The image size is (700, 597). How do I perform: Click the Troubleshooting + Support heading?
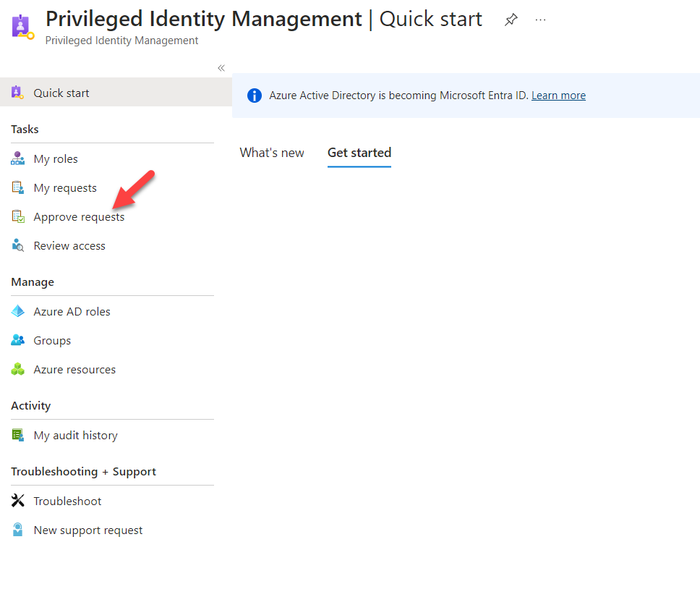coord(83,471)
